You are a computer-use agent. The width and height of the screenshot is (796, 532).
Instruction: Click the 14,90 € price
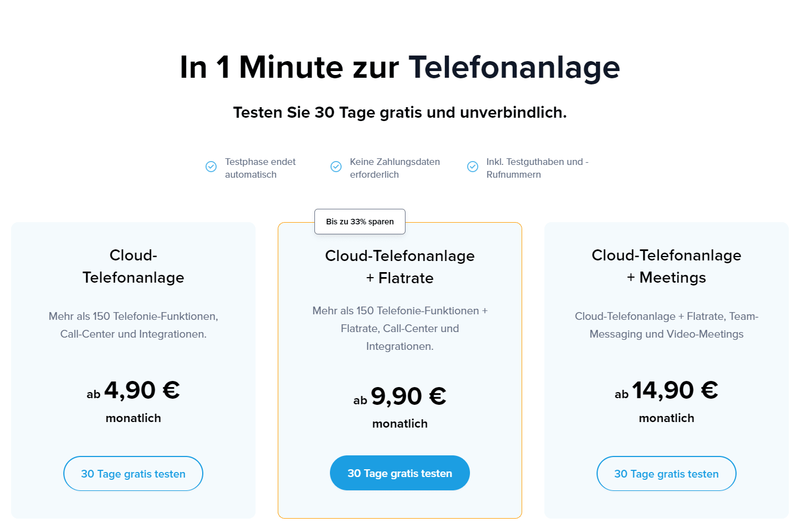[675, 390]
